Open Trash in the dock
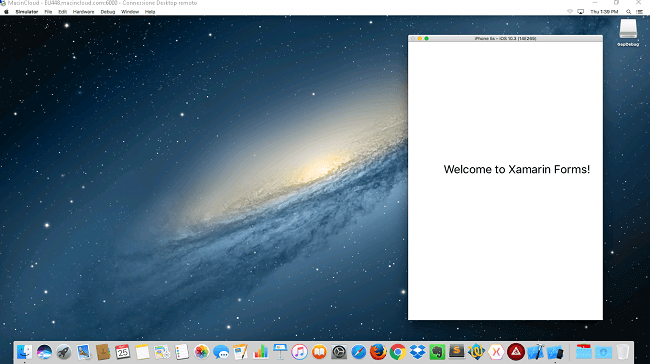Image resolution: width=650 pixels, height=364 pixels. 623,352
